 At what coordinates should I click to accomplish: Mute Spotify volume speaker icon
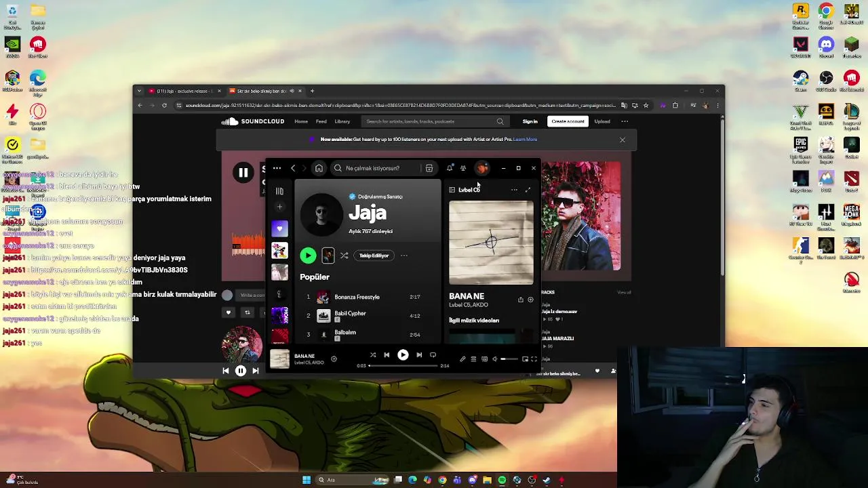click(x=494, y=359)
